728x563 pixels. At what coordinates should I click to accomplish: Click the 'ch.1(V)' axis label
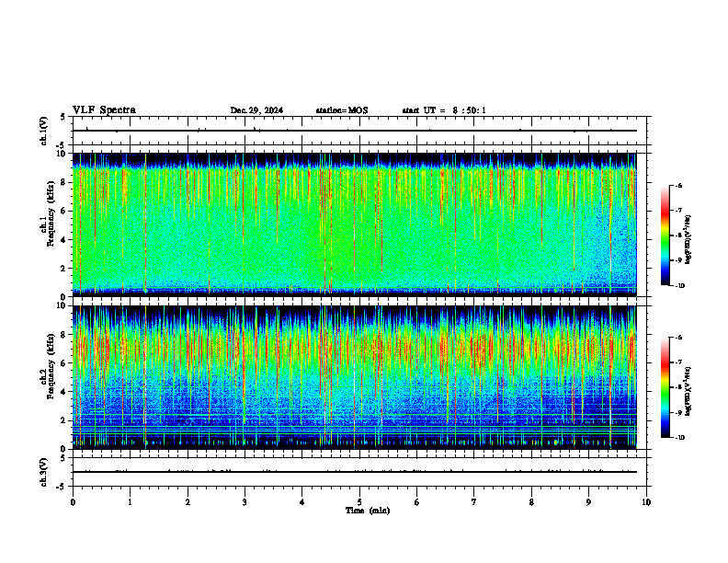click(44, 131)
